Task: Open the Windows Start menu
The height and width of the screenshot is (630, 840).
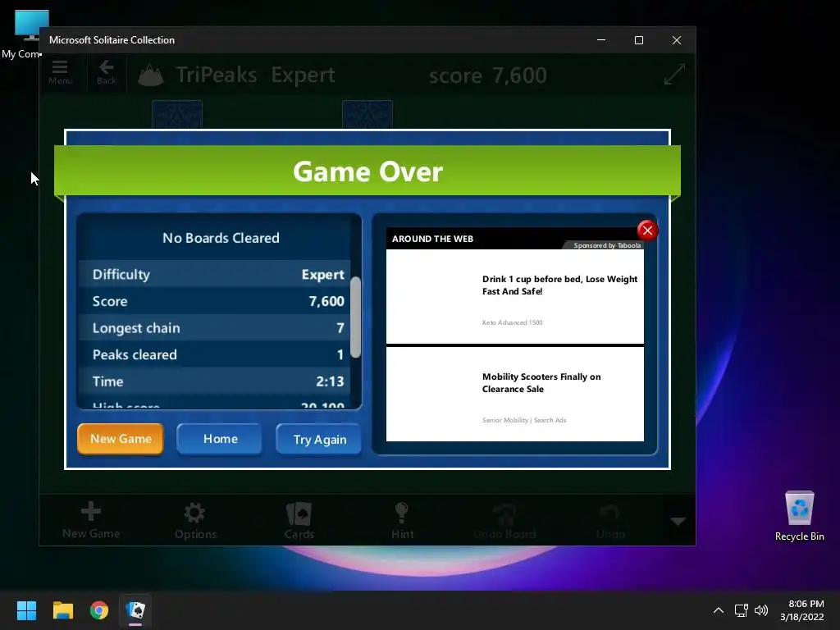Action: tap(26, 610)
